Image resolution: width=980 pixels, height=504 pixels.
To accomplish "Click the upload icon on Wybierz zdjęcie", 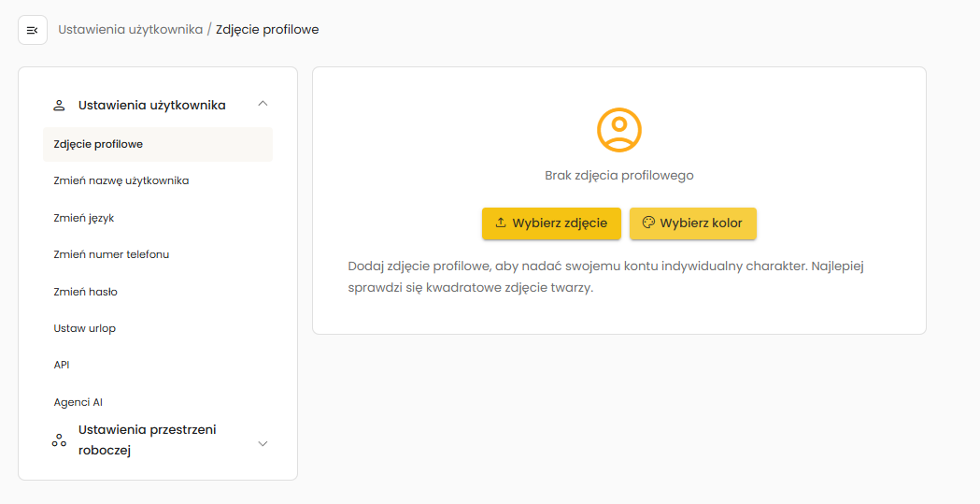I will click(x=501, y=223).
